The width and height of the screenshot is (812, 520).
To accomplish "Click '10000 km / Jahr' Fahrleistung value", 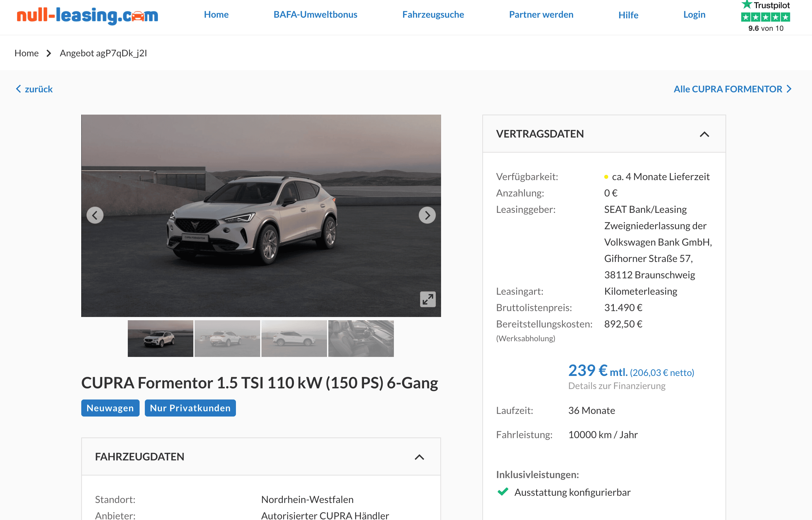I will click(603, 435).
